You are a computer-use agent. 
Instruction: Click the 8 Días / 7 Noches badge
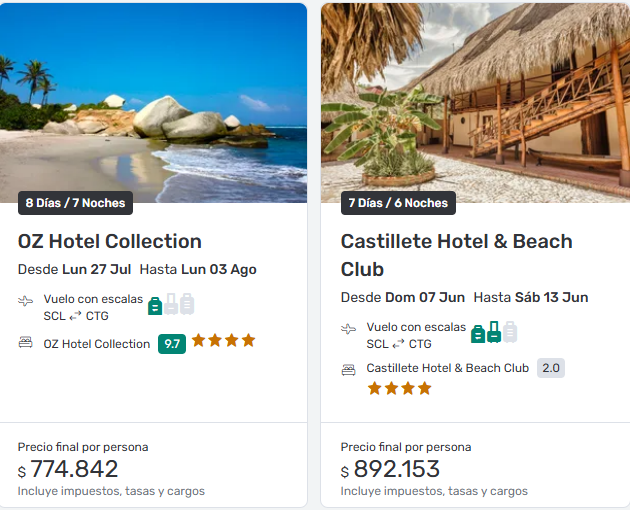(x=76, y=203)
